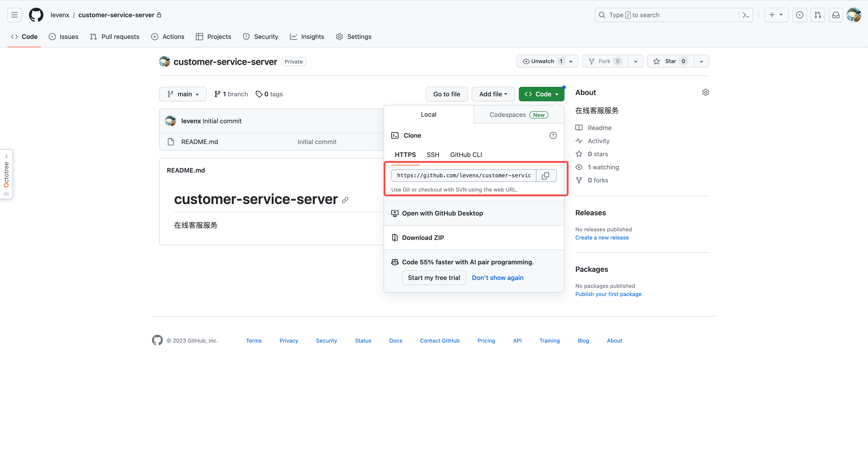Click the Download ZIP option
This screenshot has width=868, height=450.
[422, 237]
